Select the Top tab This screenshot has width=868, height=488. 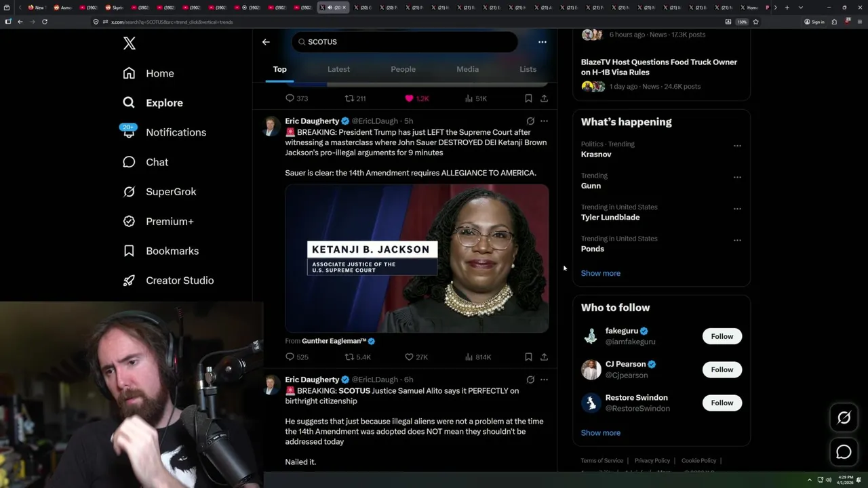tap(279, 69)
